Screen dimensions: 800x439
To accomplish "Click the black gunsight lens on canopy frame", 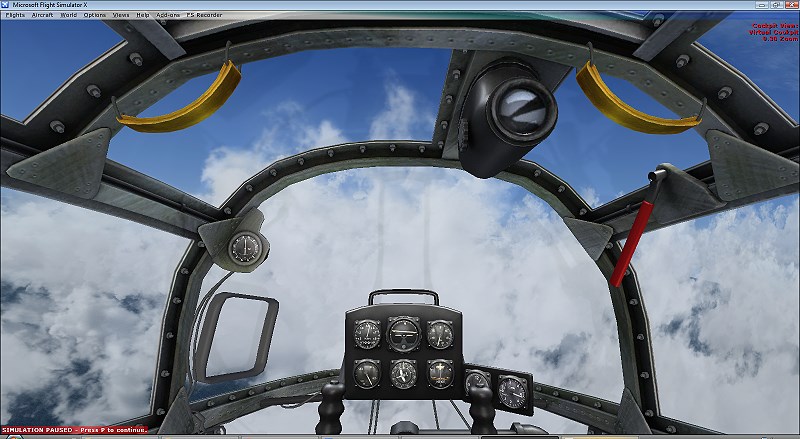I will tap(521, 110).
